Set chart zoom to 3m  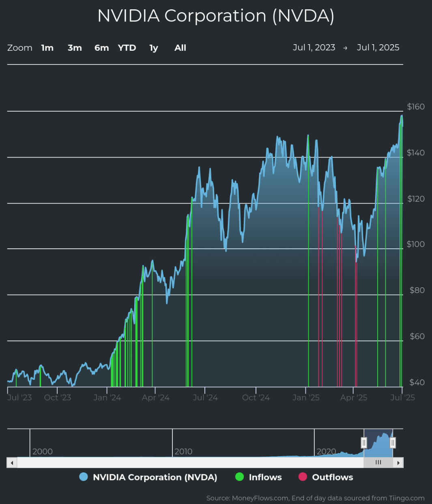[x=75, y=48]
